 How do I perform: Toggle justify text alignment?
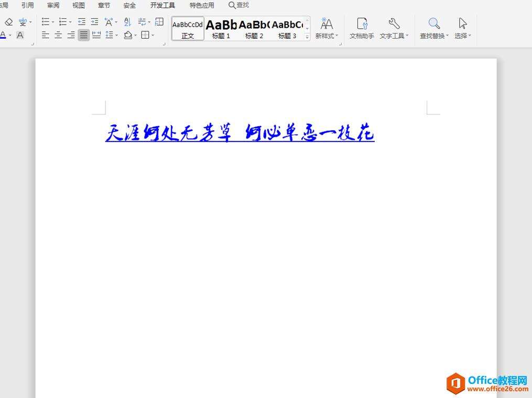point(84,35)
